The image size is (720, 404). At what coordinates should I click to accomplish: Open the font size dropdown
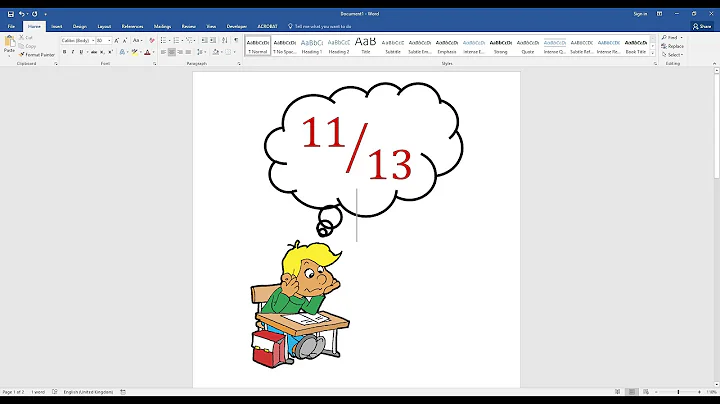click(109, 40)
